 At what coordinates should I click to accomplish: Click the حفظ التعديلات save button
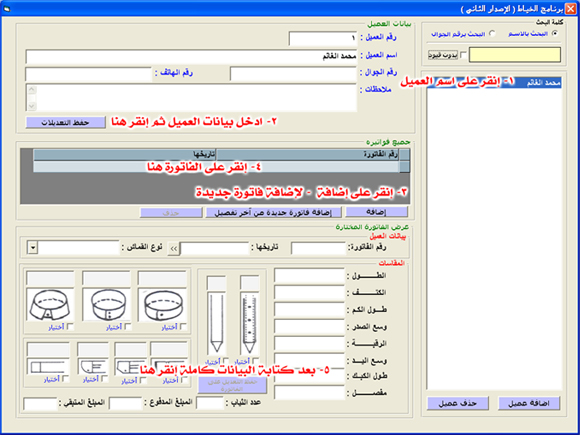tap(65, 123)
